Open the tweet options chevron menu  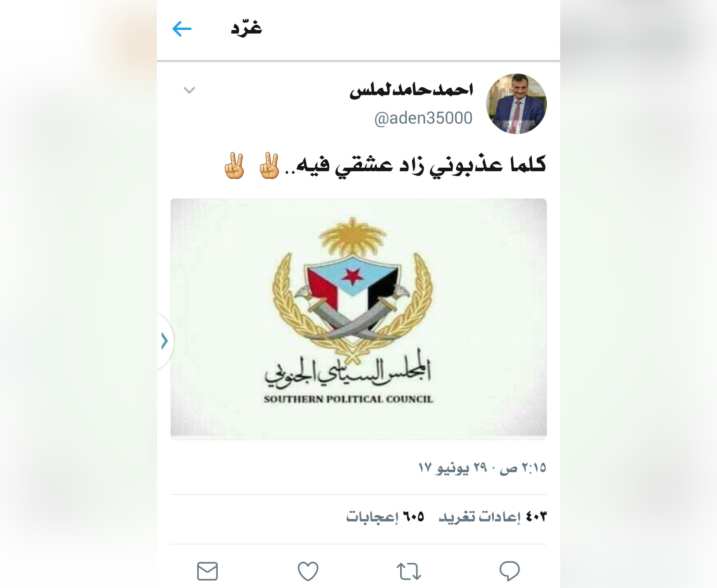click(x=189, y=90)
